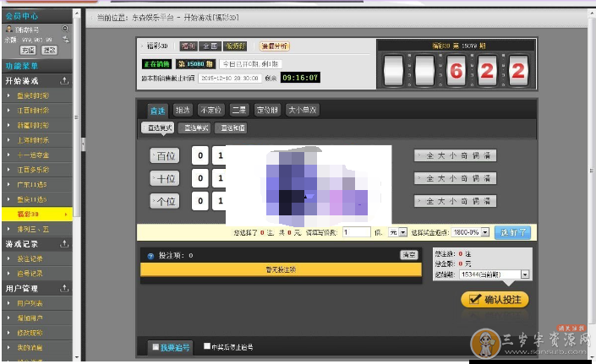The height and width of the screenshot is (364, 596).
Task: Click the multiplier input field showing 1
Action: tap(356, 231)
